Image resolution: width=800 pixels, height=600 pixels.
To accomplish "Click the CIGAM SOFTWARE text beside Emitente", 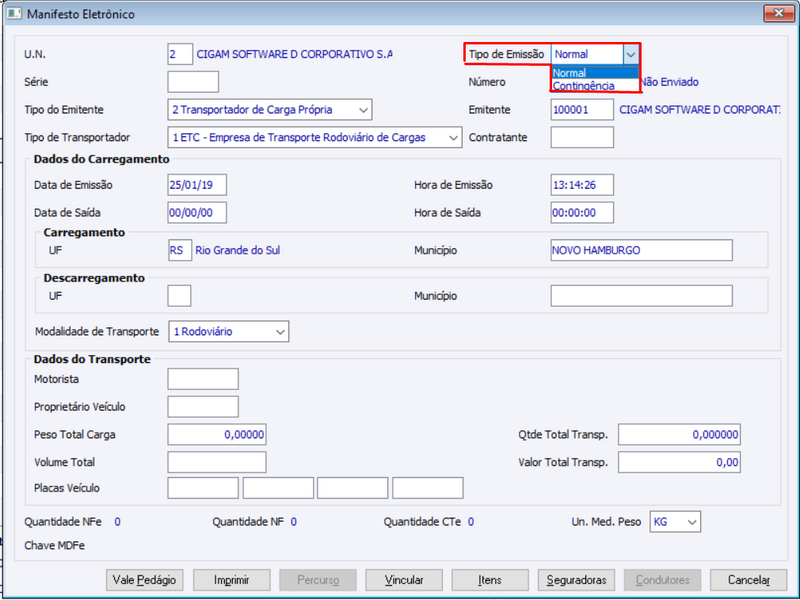I will coord(699,110).
